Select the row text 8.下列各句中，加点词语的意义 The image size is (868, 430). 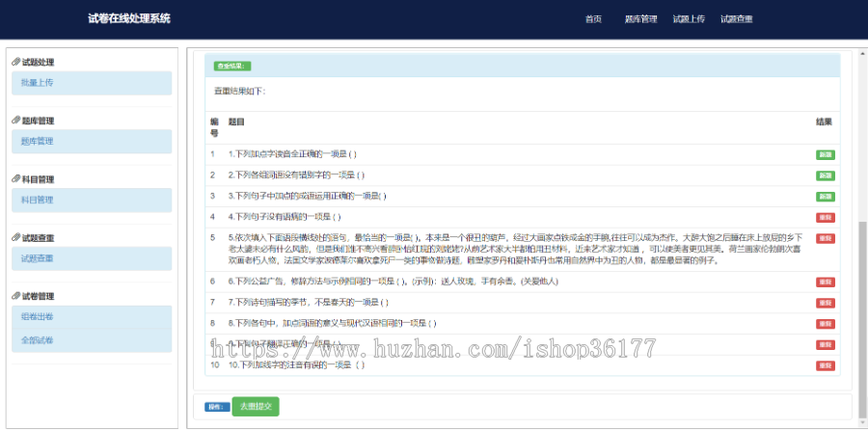coord(333,323)
